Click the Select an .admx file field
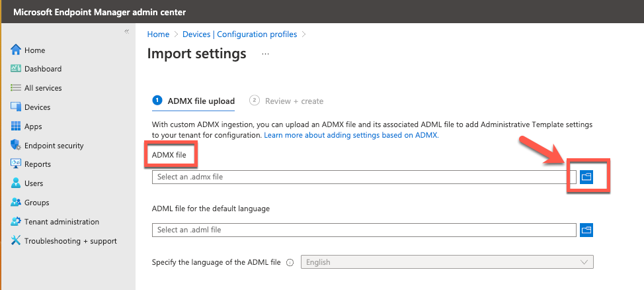The height and width of the screenshot is (290, 644). tap(364, 177)
